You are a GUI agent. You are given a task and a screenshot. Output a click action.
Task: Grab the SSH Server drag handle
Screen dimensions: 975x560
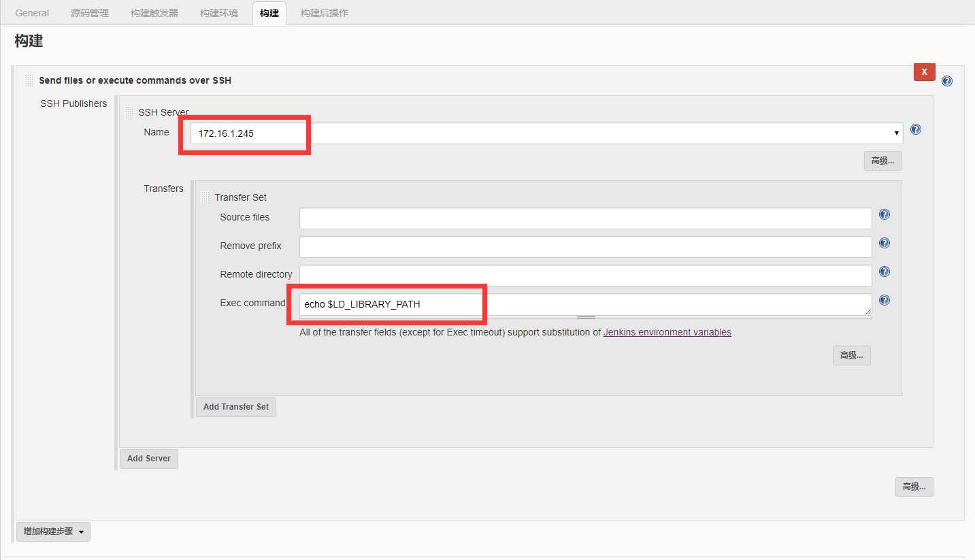click(x=129, y=112)
